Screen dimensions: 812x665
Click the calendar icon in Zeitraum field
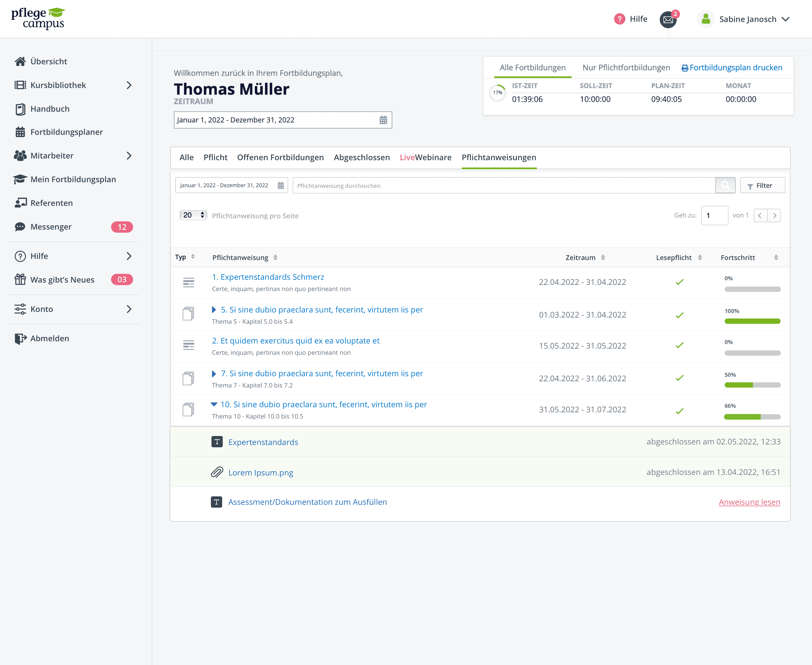(x=383, y=120)
